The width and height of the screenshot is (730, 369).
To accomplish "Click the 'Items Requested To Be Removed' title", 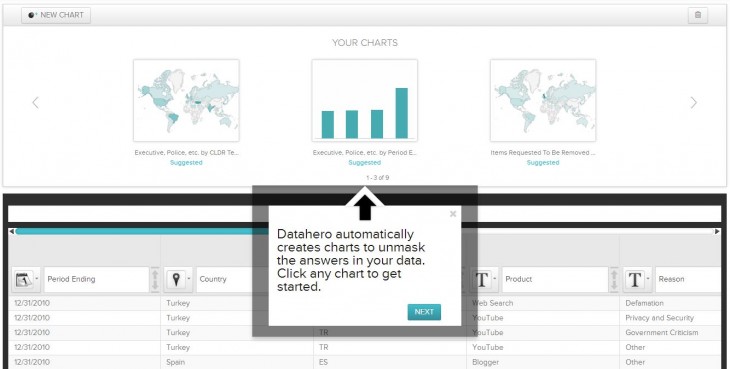I will (543, 153).
